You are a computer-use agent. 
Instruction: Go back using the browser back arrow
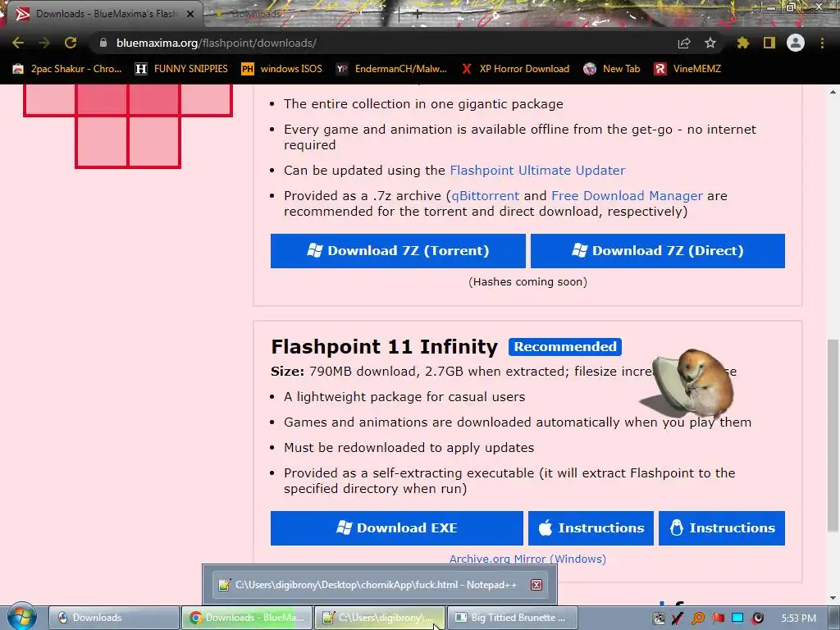[18, 43]
